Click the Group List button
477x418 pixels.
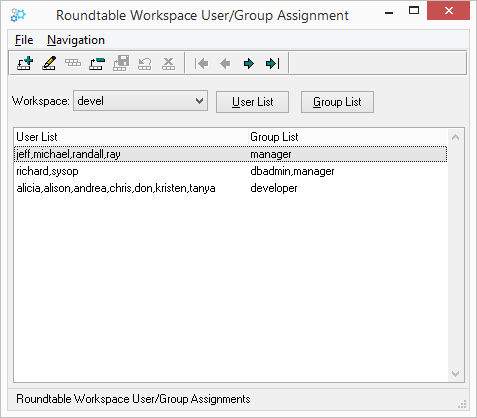(x=337, y=102)
